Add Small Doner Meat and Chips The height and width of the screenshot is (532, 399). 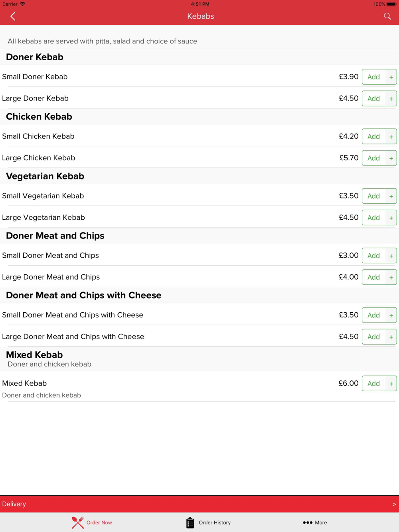click(x=374, y=256)
